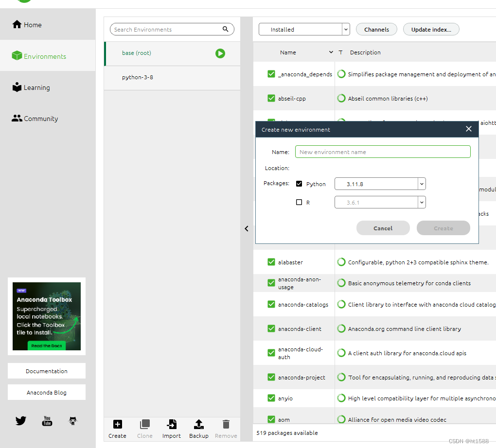Click the status circle icon for aom
496x448 pixels.
tap(341, 419)
